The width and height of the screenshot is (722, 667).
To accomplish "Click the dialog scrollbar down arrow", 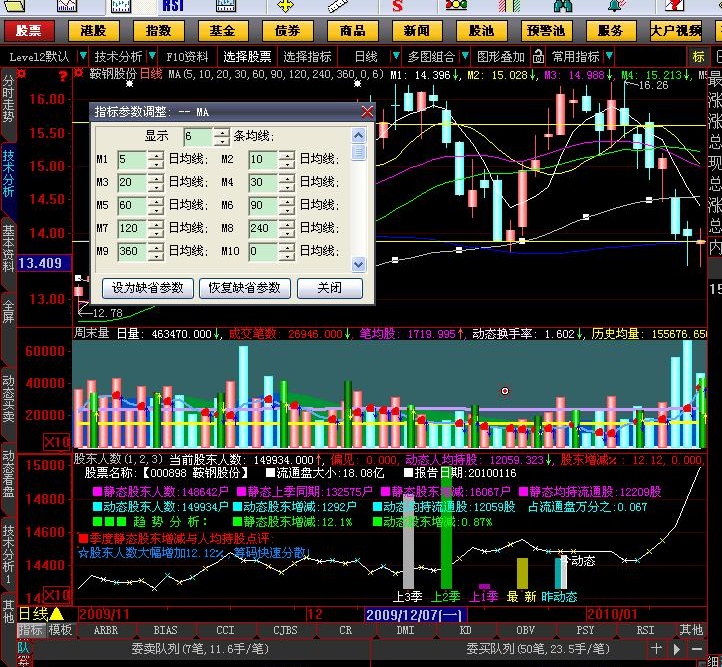I will [x=358, y=264].
